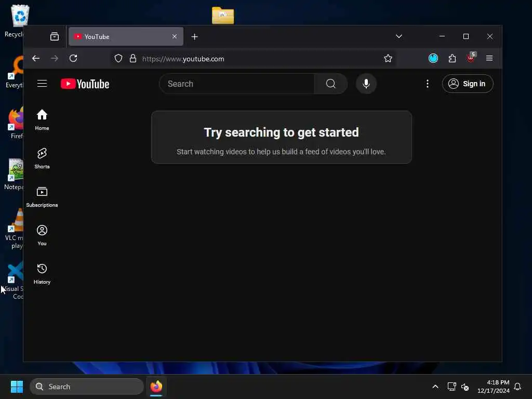Close the YouTube tab

coord(175,36)
